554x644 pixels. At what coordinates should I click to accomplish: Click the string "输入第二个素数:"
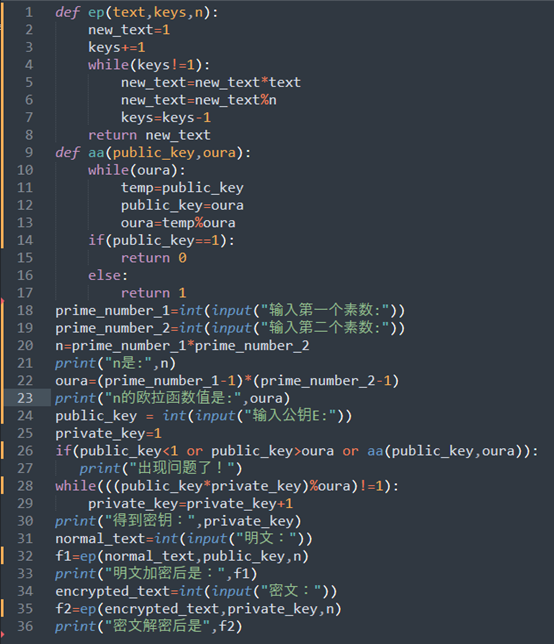[x=326, y=328]
